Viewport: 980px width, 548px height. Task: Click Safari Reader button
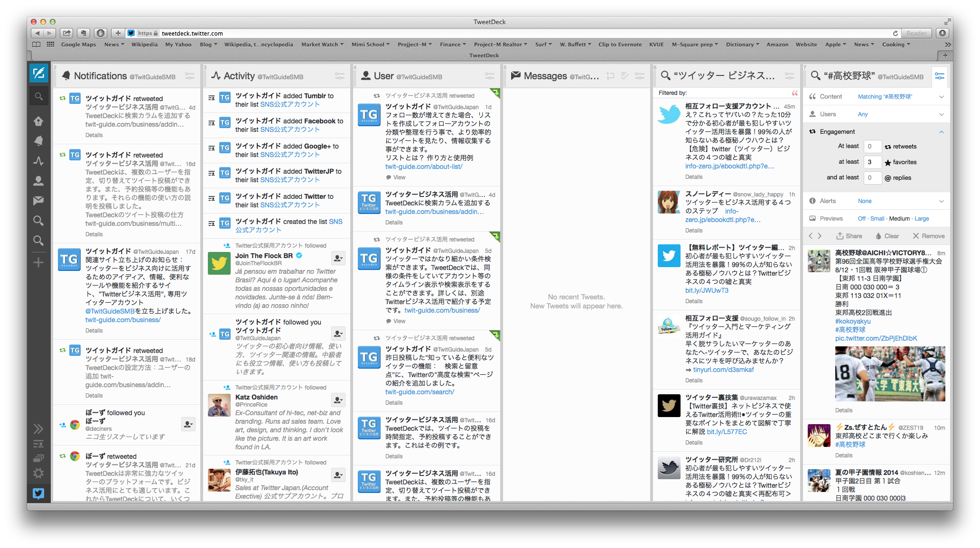click(916, 33)
